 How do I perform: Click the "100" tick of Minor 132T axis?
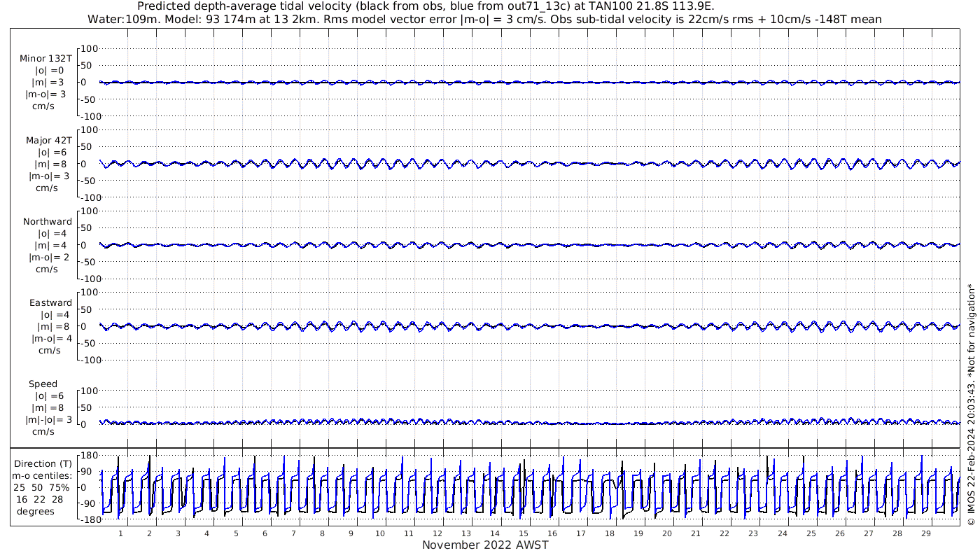(90, 49)
